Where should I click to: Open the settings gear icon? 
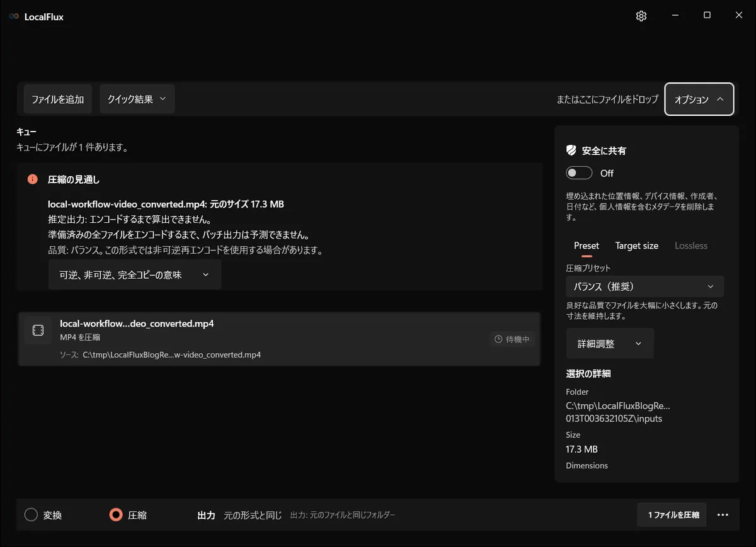641,16
